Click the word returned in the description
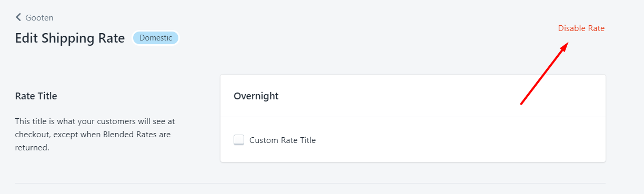This screenshot has height=194, width=644. pos(32,148)
